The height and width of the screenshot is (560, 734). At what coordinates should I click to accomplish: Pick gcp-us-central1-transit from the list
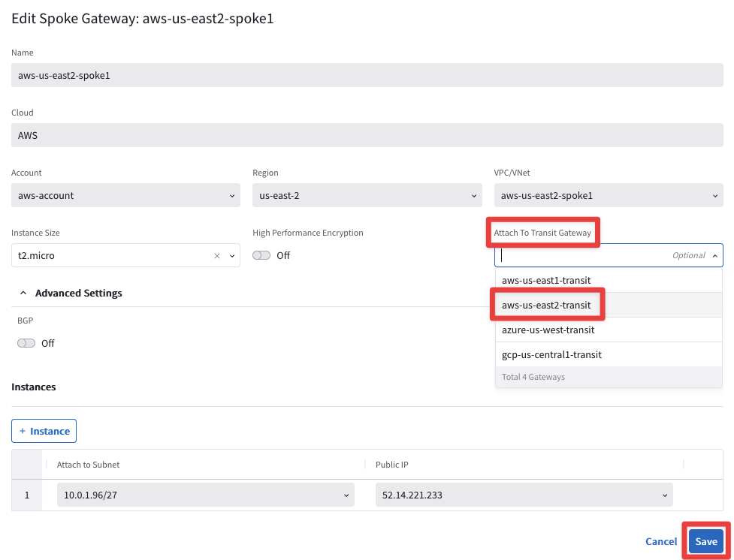(551, 355)
